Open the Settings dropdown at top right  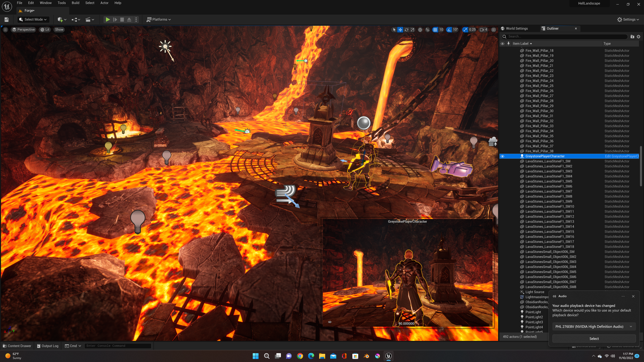628,19
